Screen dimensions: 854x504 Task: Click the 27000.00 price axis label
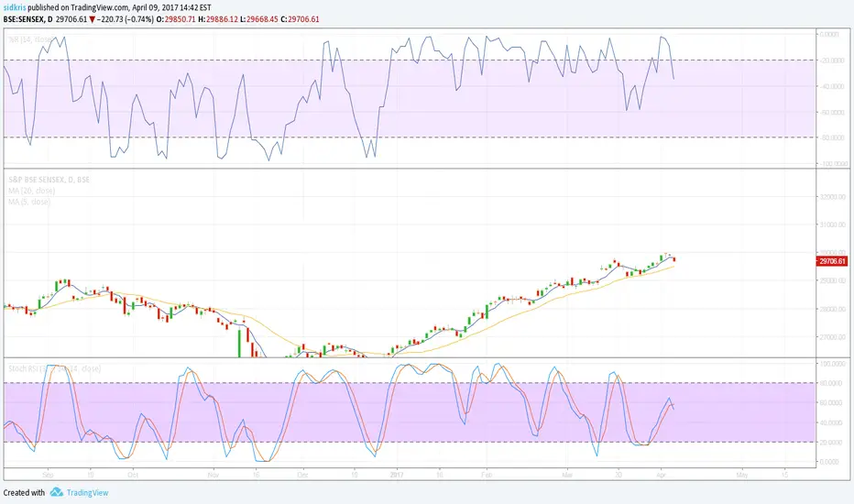833,337
